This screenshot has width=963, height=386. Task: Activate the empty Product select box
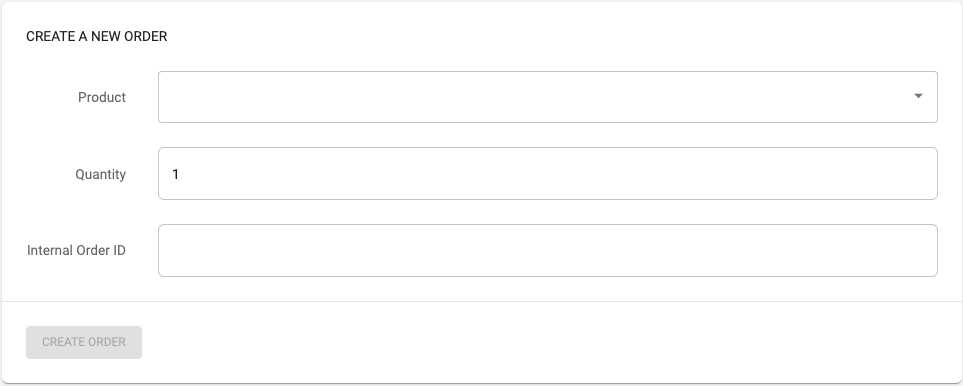tap(548, 97)
